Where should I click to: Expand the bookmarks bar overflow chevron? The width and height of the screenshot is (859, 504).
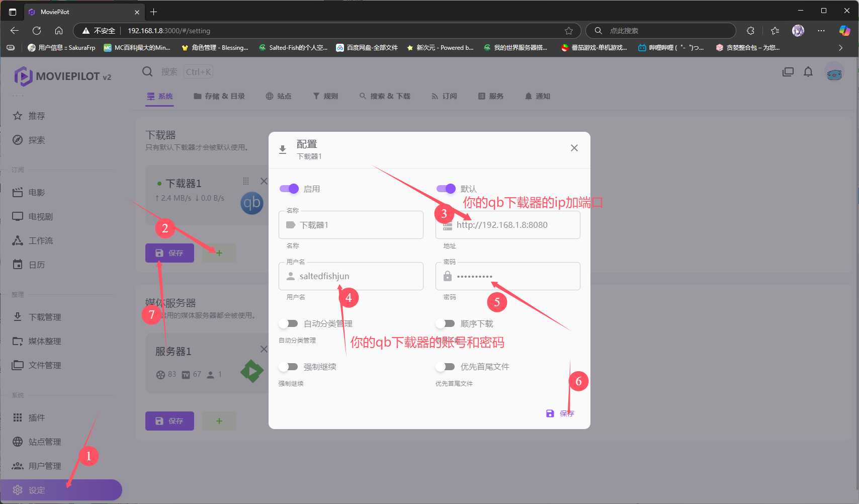[x=840, y=48]
